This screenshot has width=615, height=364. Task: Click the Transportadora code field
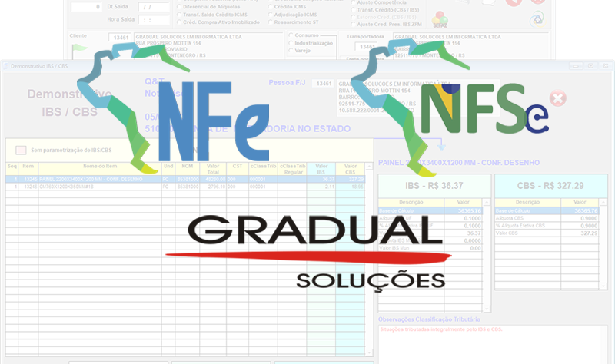367,47
